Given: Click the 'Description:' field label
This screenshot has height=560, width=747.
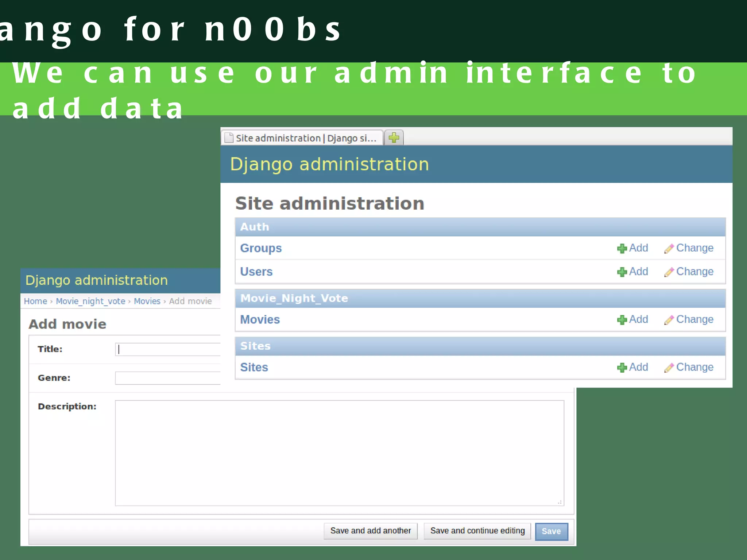Looking at the screenshot, I should point(67,407).
